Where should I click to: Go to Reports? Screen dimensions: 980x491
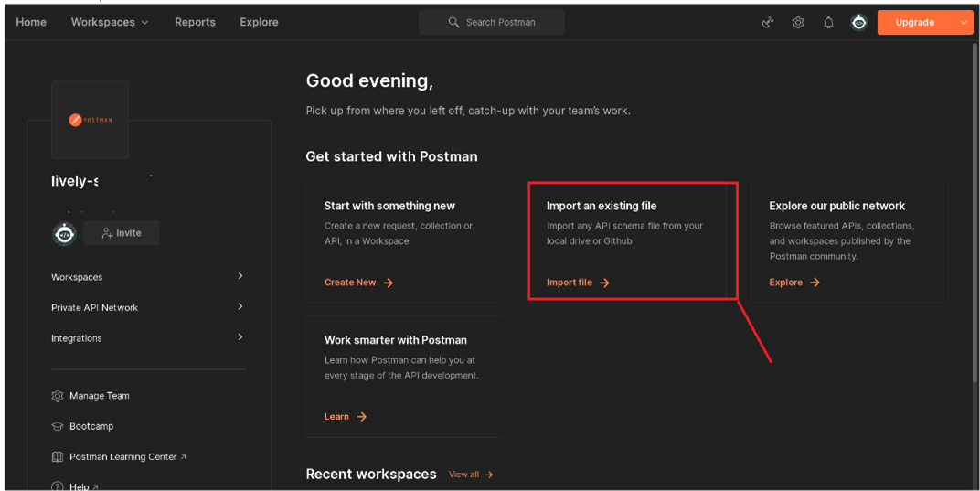coord(195,22)
